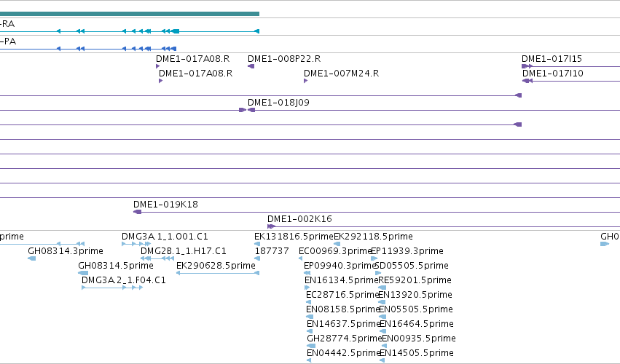Open the EN04442.5prime EST label

343,354
